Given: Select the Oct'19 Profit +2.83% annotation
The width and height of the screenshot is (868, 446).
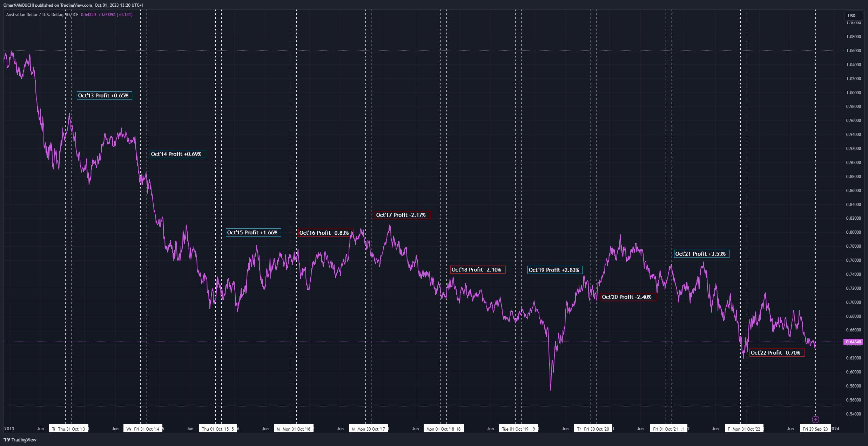Looking at the screenshot, I should pyautogui.click(x=555, y=270).
